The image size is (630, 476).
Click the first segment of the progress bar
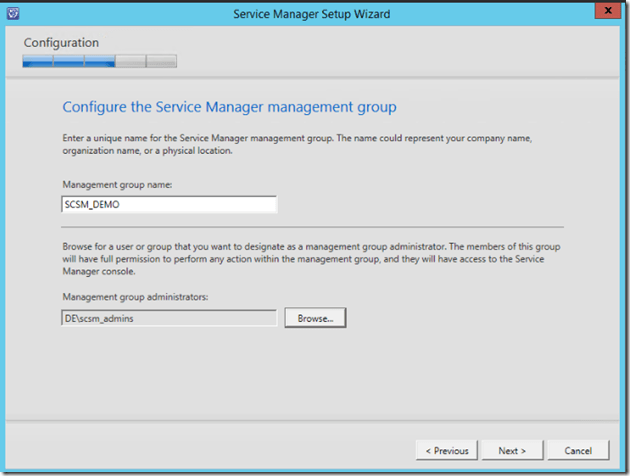pos(38,61)
